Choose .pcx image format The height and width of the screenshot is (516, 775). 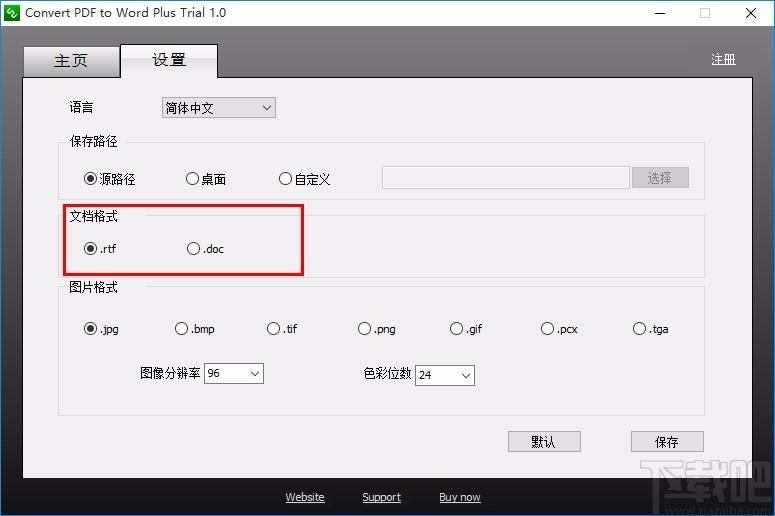click(560, 329)
